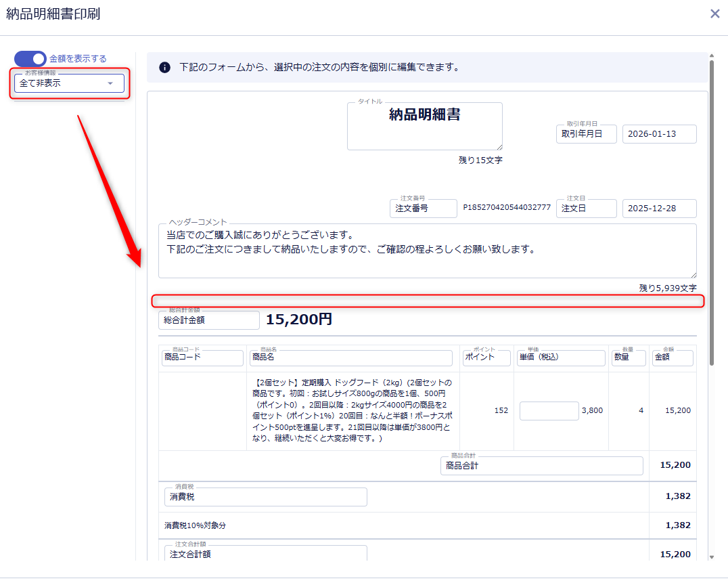Click the order date field showing 2025-12-28

pos(658,209)
